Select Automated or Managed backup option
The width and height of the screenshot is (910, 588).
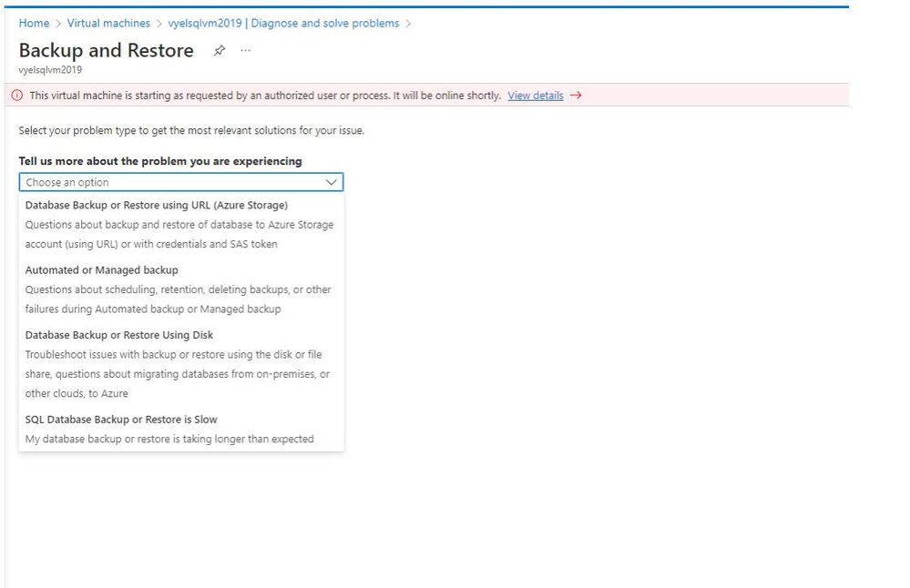pyautogui.click(x=181, y=289)
